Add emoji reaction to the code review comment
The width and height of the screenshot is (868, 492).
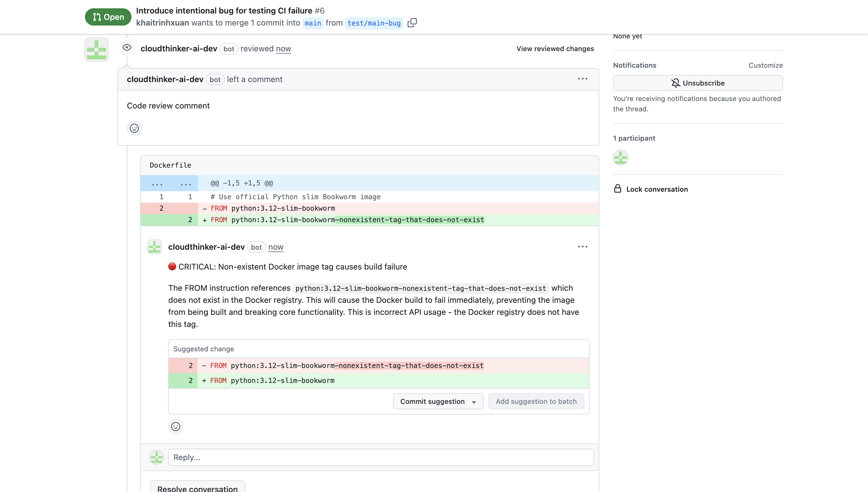[134, 128]
